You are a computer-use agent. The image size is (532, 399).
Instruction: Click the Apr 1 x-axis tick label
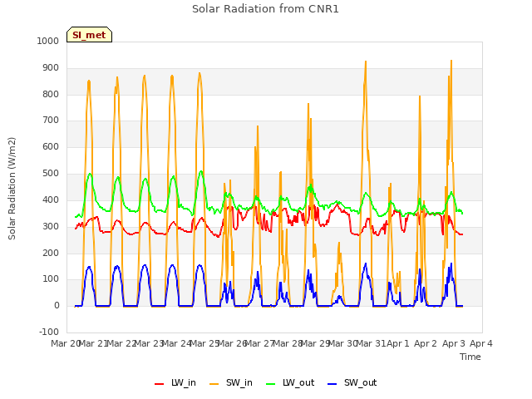coord(398,343)
